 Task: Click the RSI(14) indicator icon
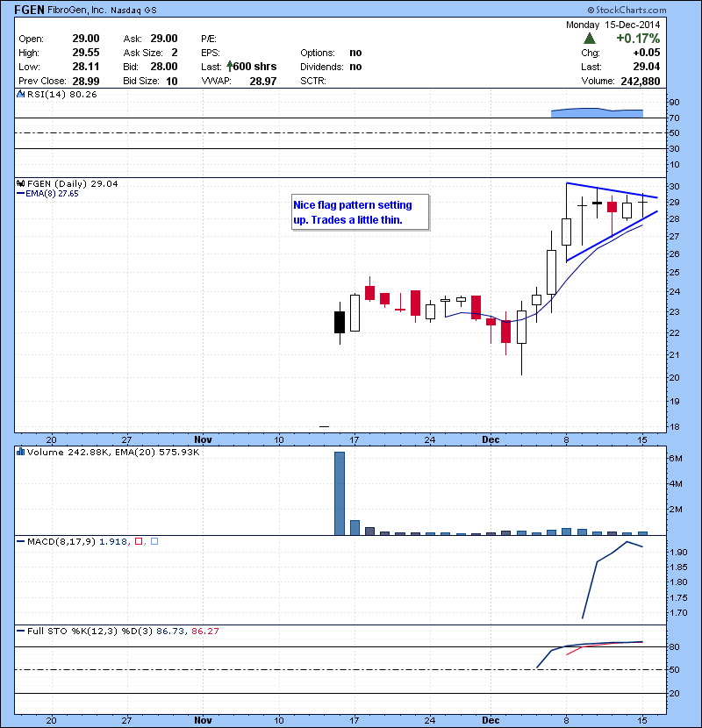pos(20,94)
